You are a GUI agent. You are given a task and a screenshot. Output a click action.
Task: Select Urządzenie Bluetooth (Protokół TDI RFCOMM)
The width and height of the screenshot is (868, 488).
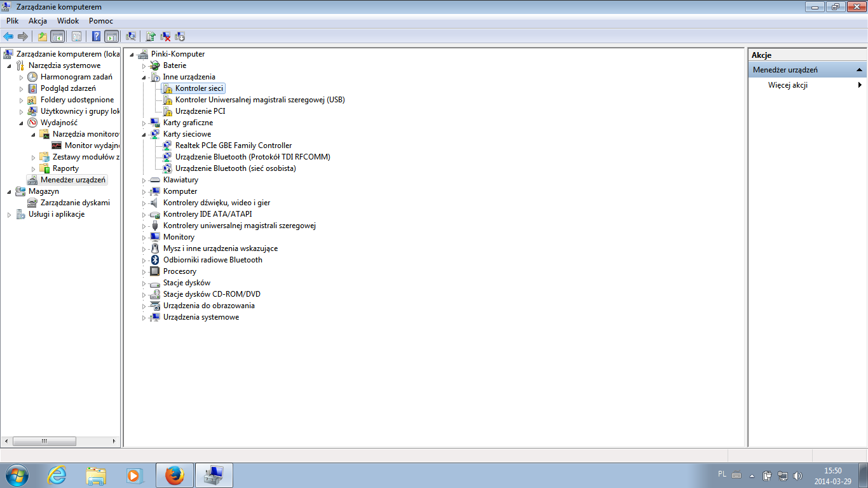click(x=253, y=157)
